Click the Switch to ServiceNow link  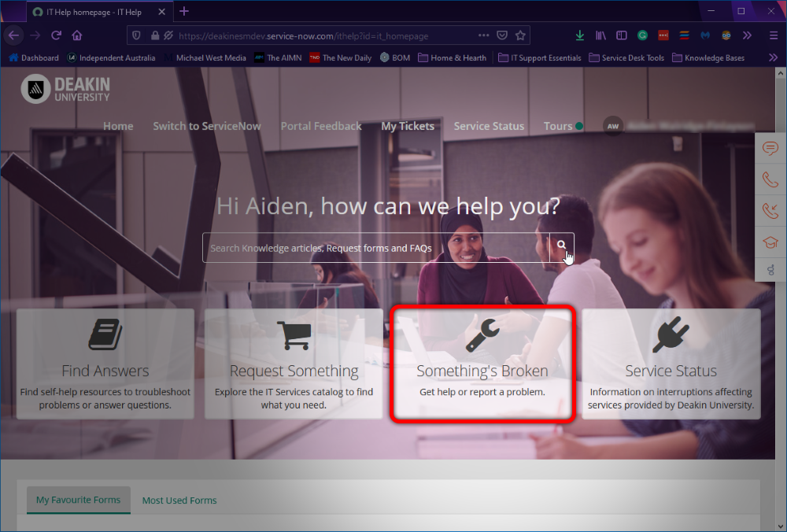click(207, 126)
